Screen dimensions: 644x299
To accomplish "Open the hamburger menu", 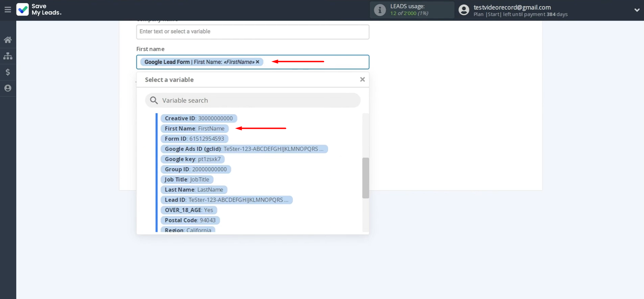I will pos(8,9).
